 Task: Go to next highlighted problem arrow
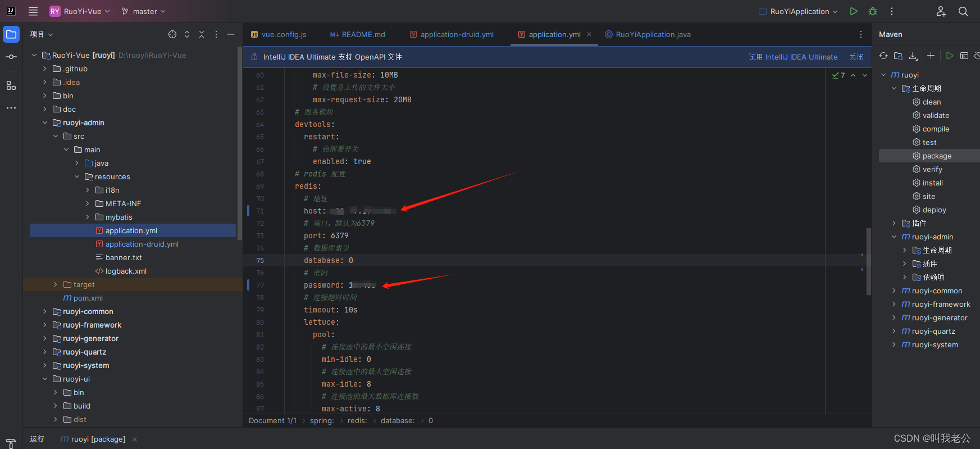click(865, 75)
